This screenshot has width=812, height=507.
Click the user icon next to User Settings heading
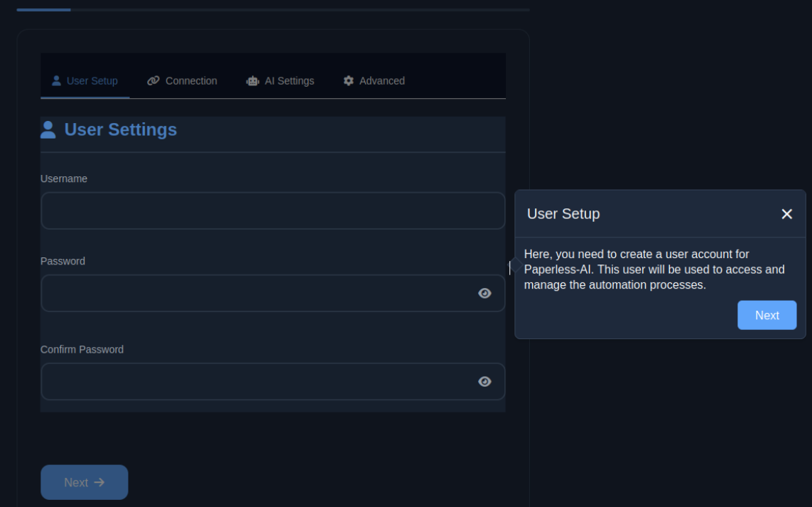tap(48, 129)
